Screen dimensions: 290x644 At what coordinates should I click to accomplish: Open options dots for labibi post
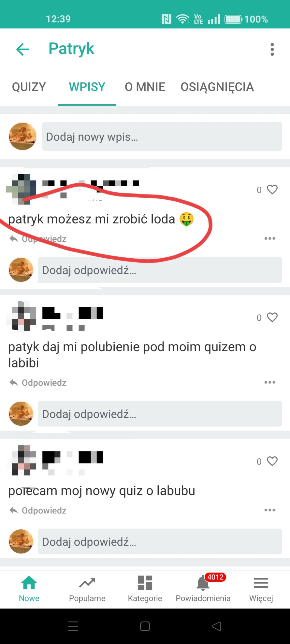pos(270,382)
